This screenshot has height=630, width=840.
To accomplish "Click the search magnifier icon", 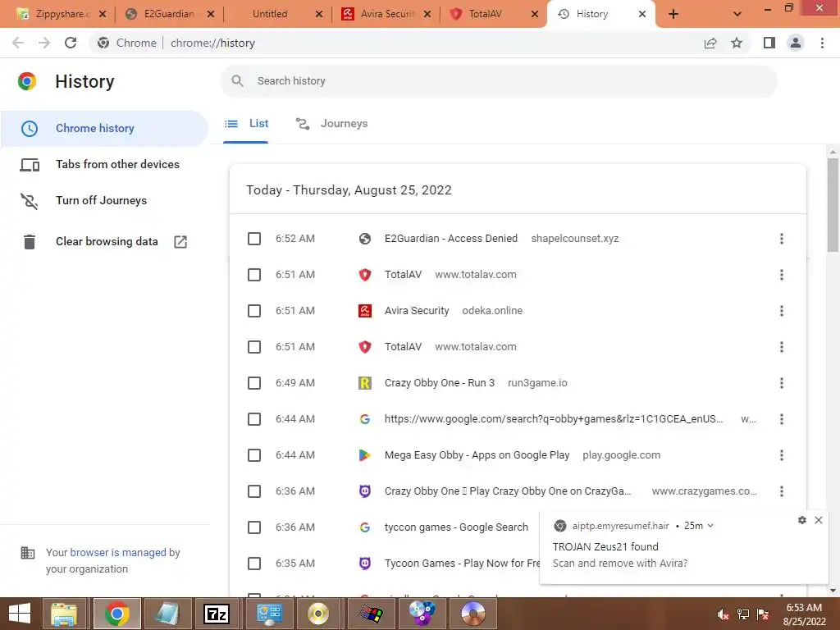I will (x=237, y=81).
